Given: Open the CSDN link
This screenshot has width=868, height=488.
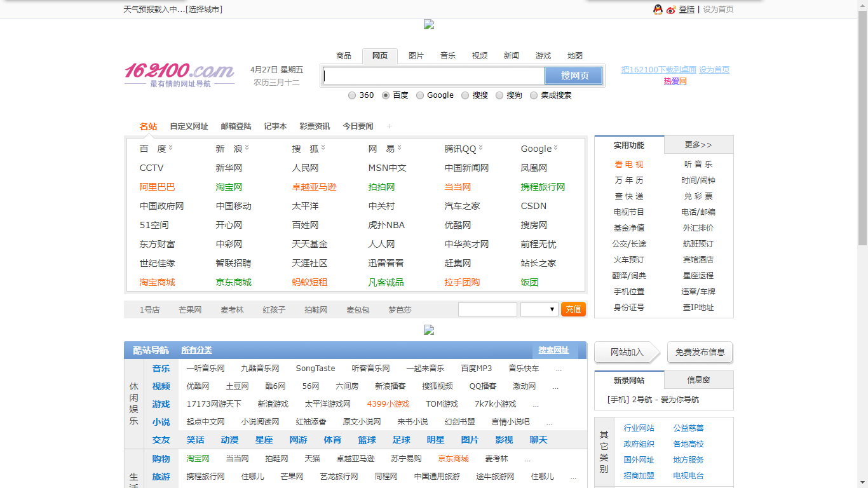Looking at the screenshot, I should point(534,206).
